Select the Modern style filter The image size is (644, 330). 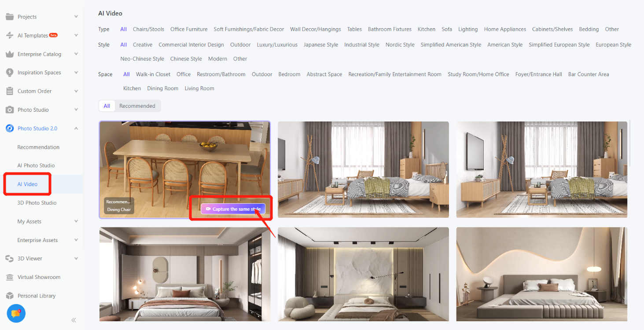coord(217,59)
